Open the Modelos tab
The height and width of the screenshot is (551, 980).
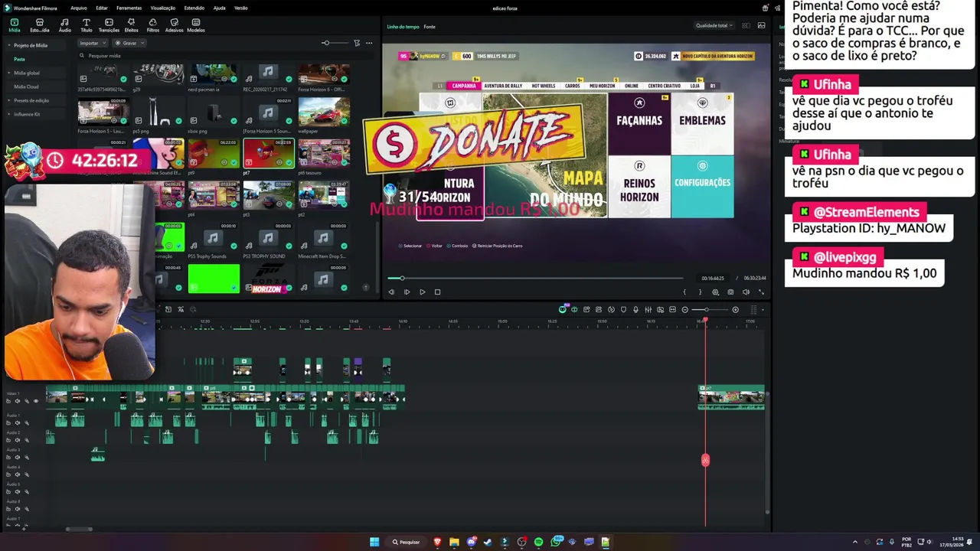pyautogui.click(x=196, y=25)
